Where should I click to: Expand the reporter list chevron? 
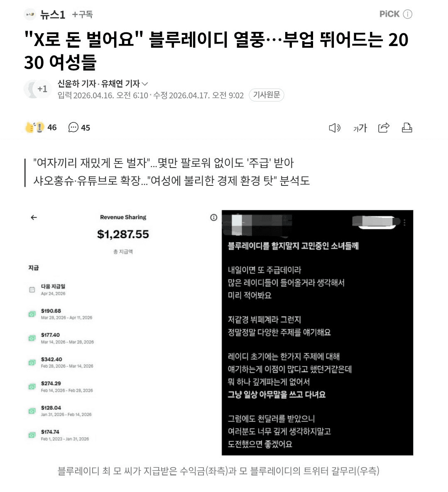point(145,84)
